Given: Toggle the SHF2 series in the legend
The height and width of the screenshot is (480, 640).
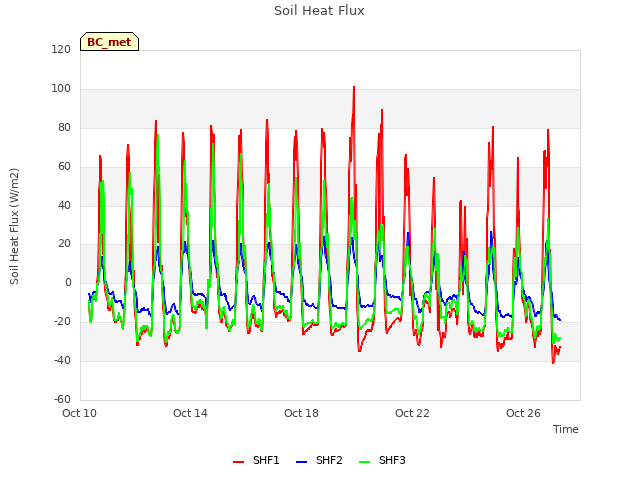Looking at the screenshot, I should pyautogui.click(x=319, y=460).
